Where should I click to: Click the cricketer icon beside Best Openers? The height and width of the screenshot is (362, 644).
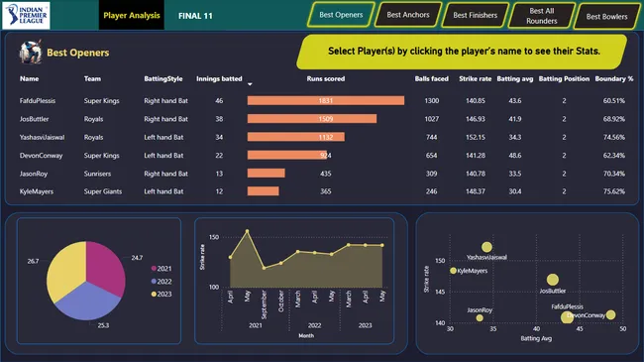[x=31, y=52]
